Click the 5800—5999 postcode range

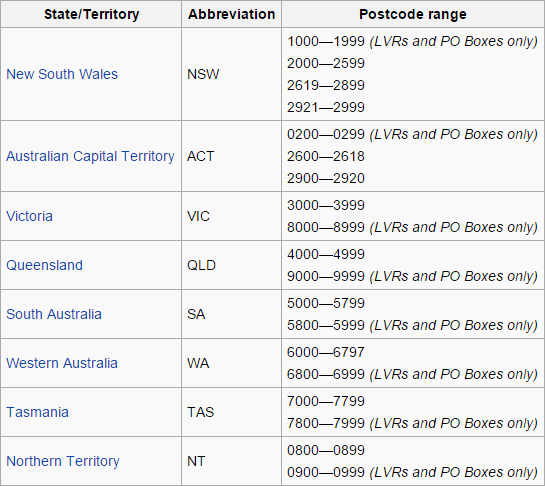point(326,325)
